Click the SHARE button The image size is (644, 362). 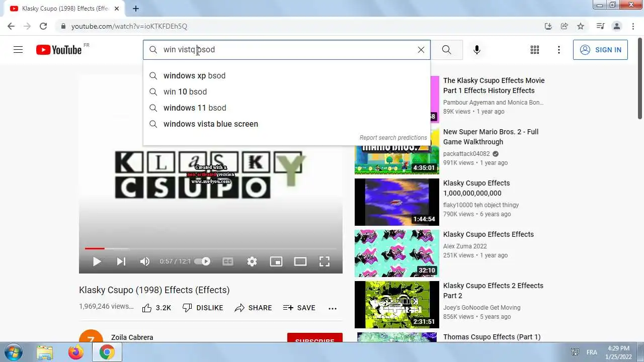253,308
